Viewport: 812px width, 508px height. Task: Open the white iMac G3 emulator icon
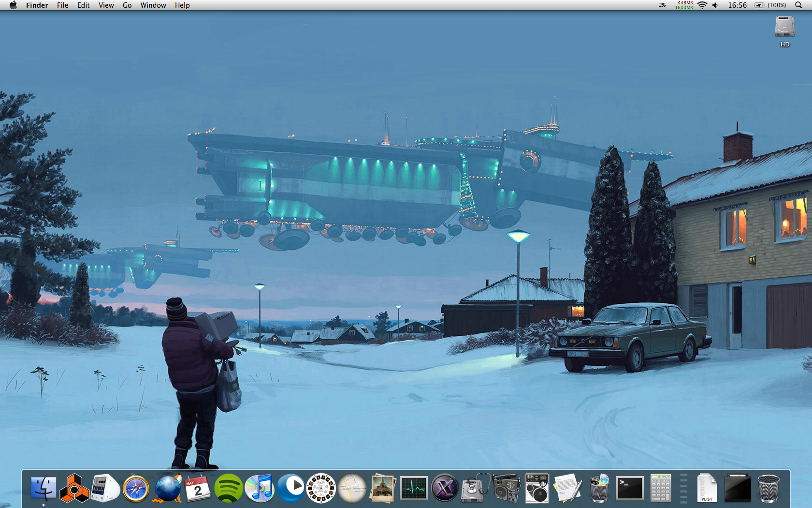(105, 488)
